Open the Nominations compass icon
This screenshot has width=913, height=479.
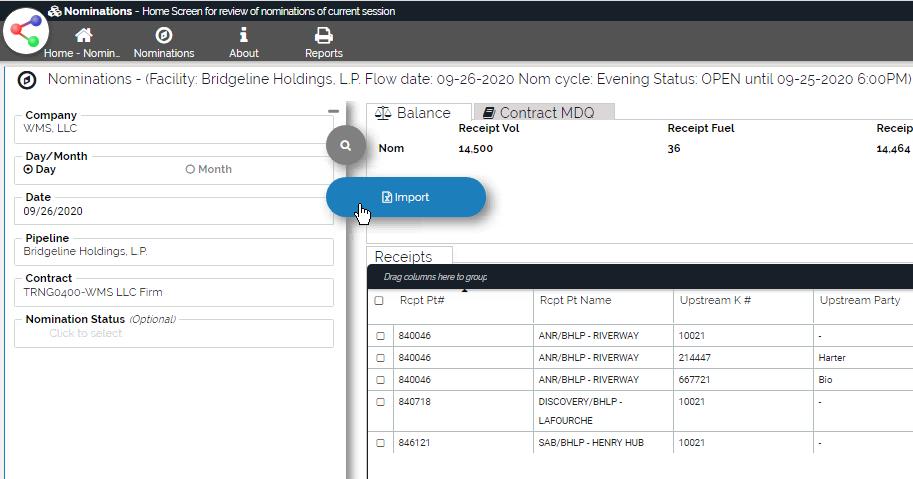(164, 36)
